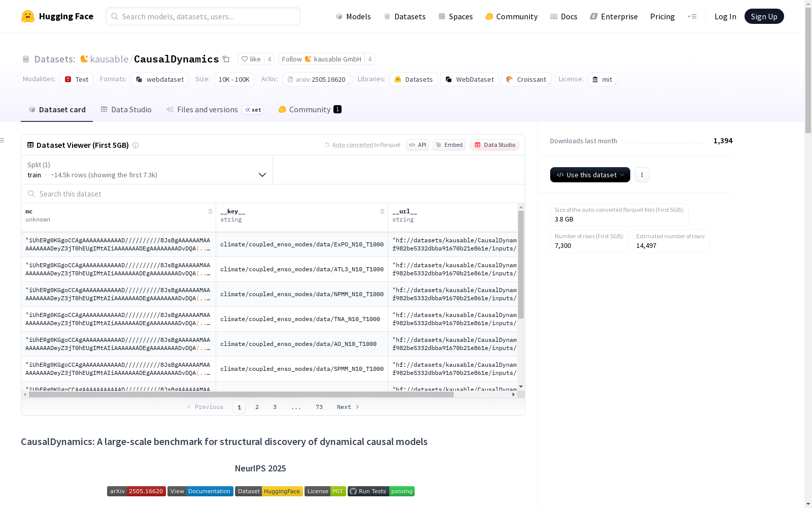Open the Docs page

563,16
